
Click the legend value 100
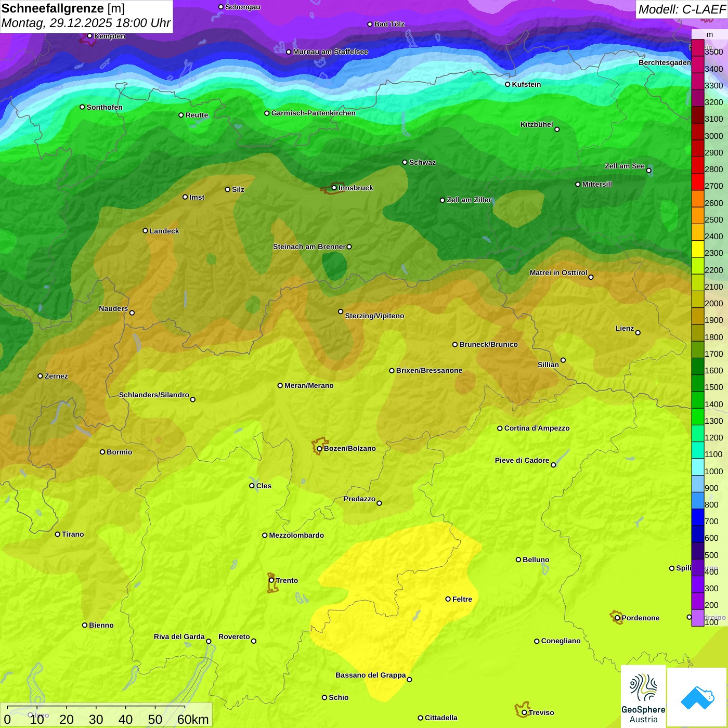(711, 622)
